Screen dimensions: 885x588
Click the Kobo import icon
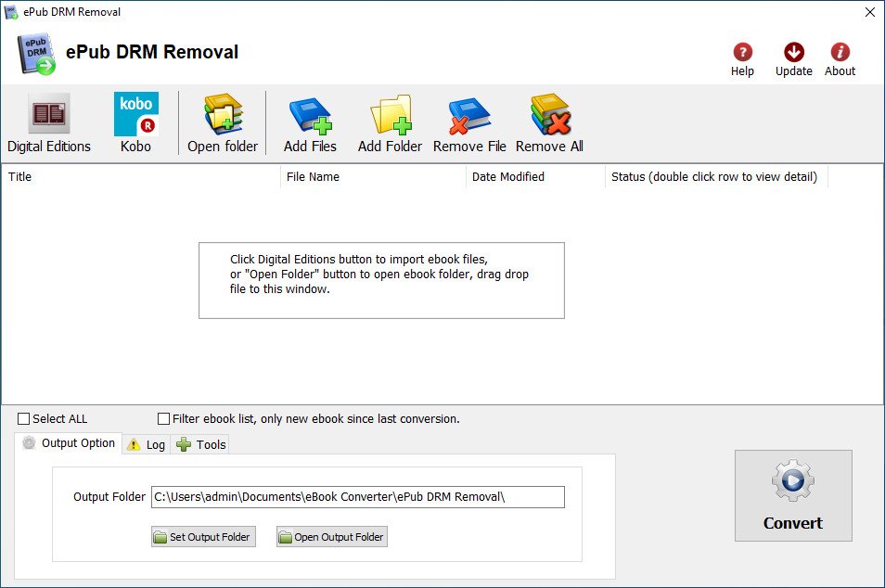136,114
